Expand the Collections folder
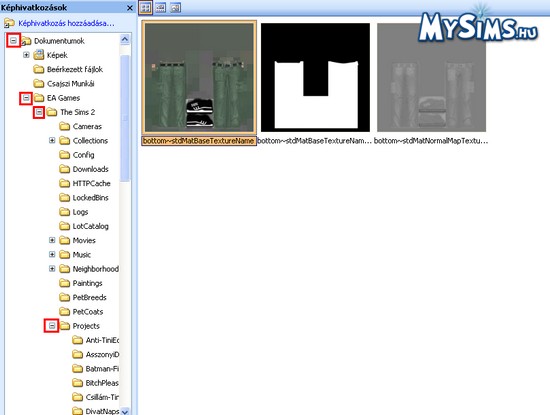The width and height of the screenshot is (550, 415). coord(52,141)
